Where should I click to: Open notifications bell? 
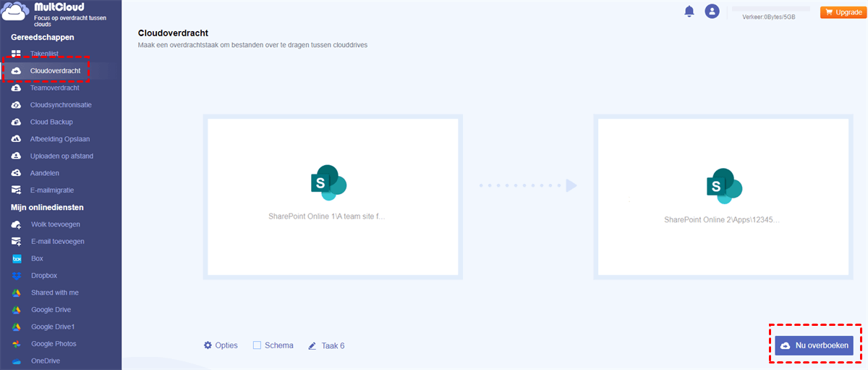(x=689, y=11)
